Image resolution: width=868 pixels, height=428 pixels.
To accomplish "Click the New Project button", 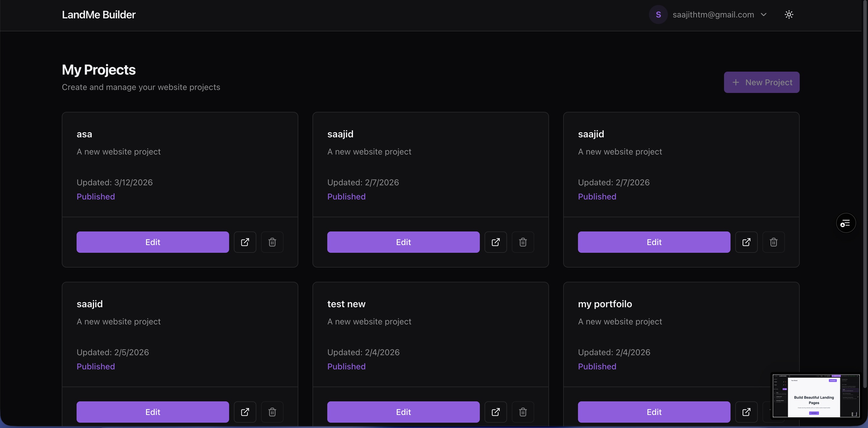I will pos(762,82).
